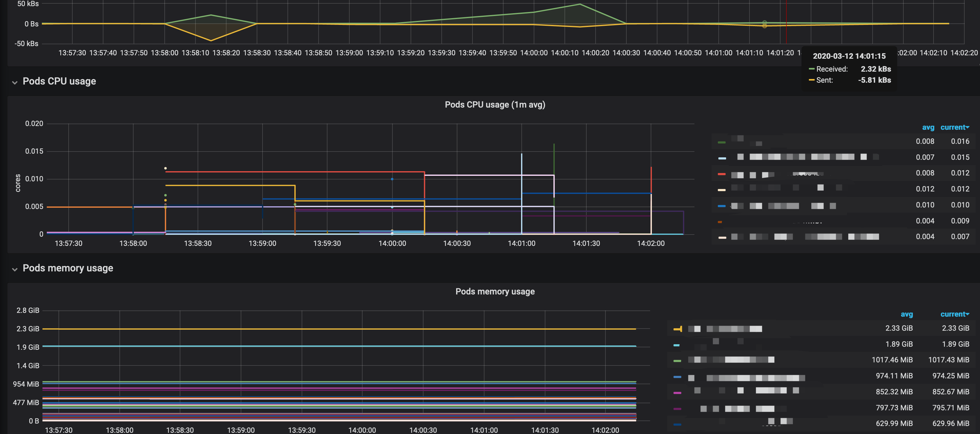Toggle CPU series name with current 0.007
The height and width of the screenshot is (434, 980).
click(805, 237)
